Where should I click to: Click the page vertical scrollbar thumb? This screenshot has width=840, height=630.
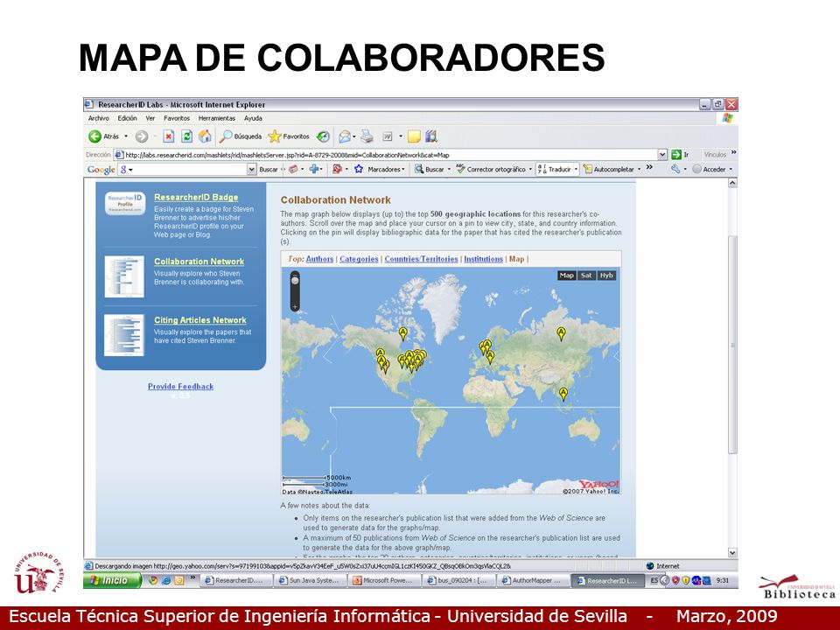732,345
